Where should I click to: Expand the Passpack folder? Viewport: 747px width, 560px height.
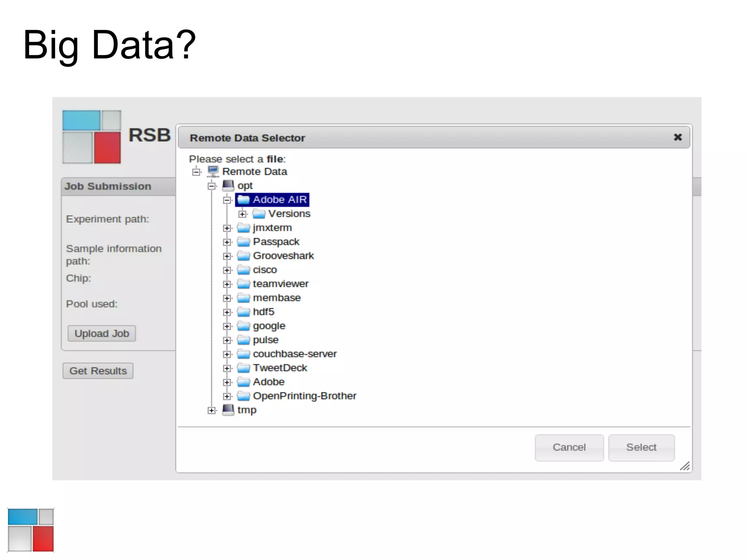pos(227,242)
